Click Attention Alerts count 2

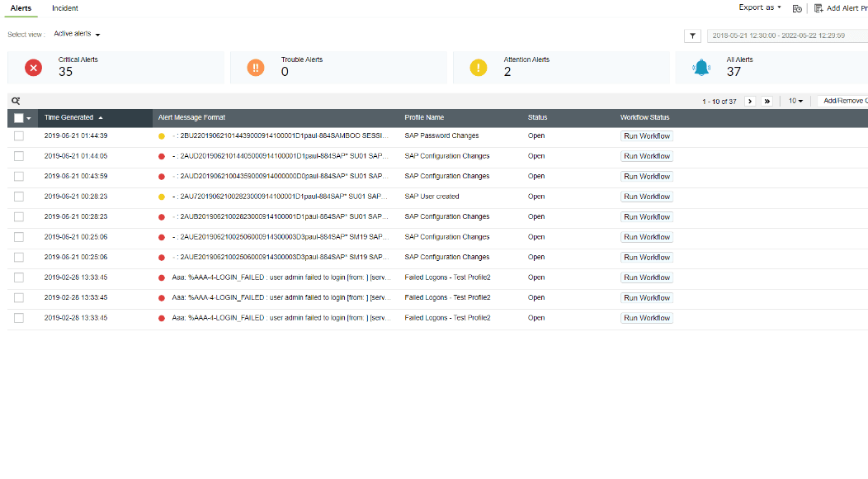tap(507, 72)
